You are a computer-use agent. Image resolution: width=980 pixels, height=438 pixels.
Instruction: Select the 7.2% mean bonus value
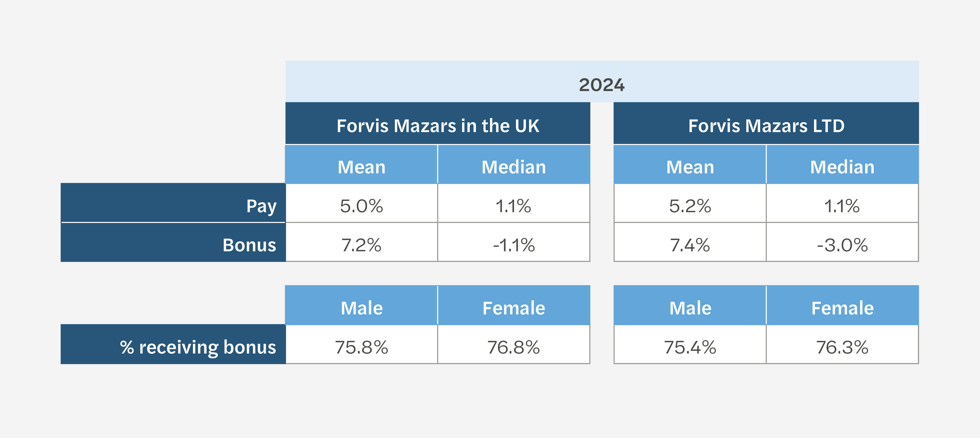point(361,245)
